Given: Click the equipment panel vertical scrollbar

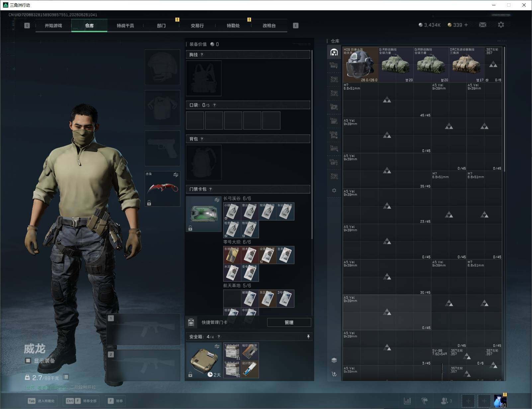Looking at the screenshot, I should [312, 144].
